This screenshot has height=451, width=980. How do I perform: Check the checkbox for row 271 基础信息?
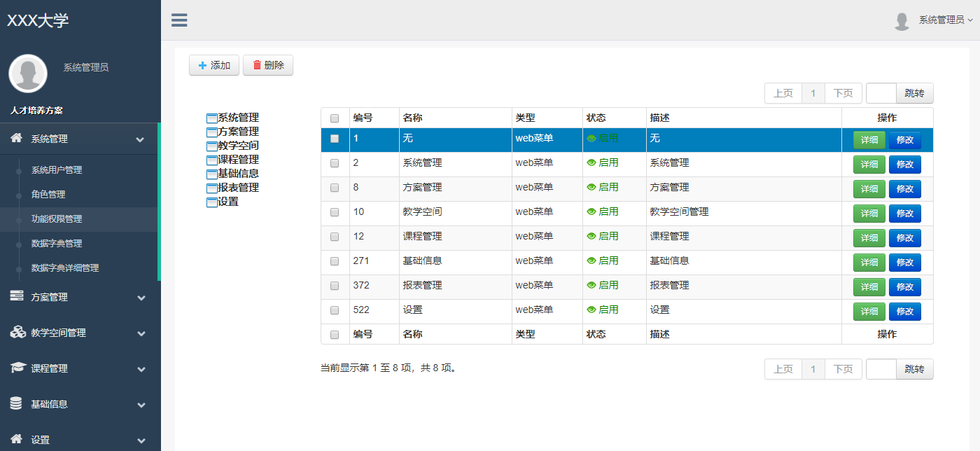click(x=335, y=261)
